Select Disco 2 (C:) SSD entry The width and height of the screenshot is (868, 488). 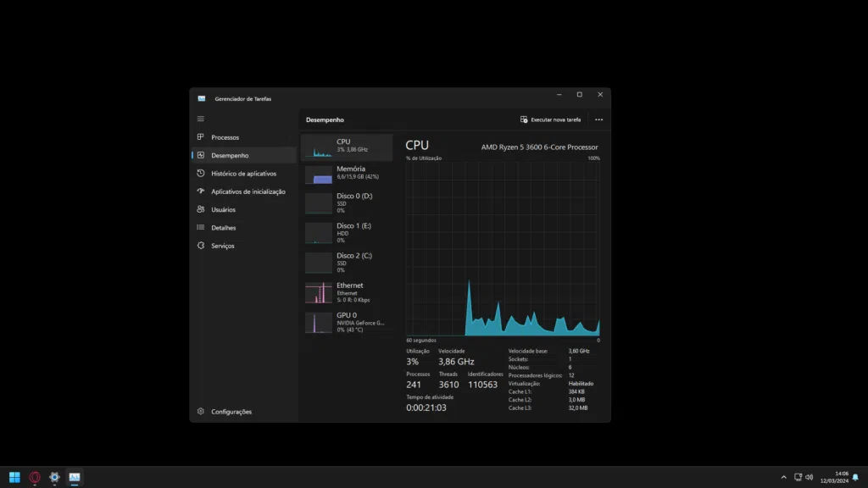pos(347,262)
